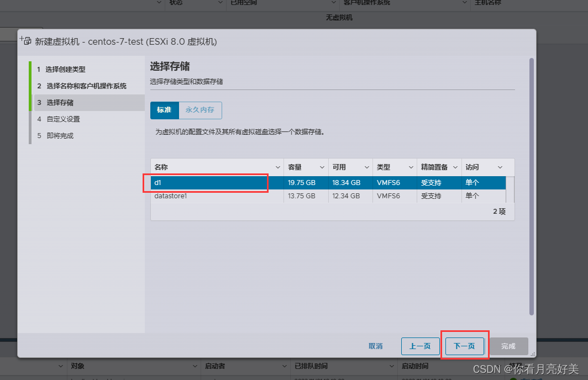
Task: Click the new virtual machine icon in dialog title
Action: (25, 40)
